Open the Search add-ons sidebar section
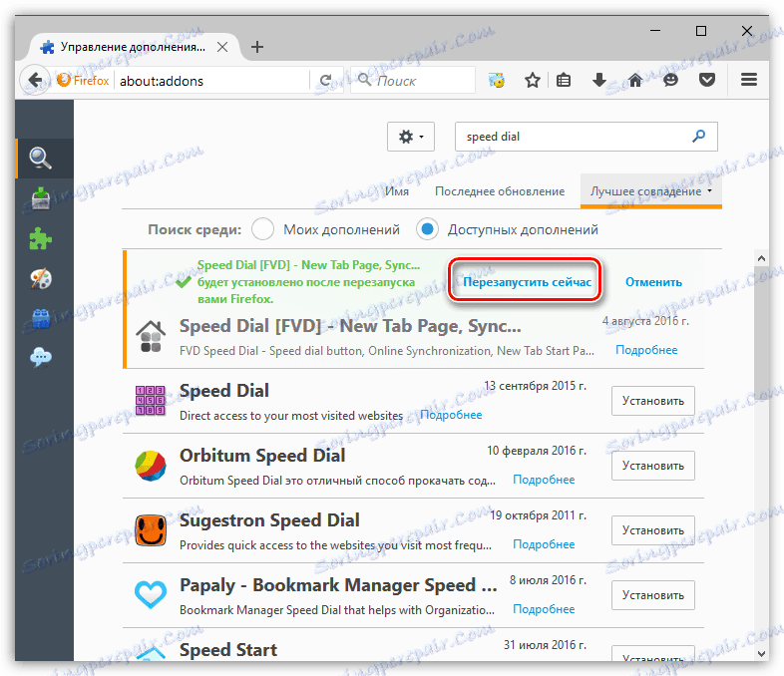784x676 pixels. pos(44,159)
